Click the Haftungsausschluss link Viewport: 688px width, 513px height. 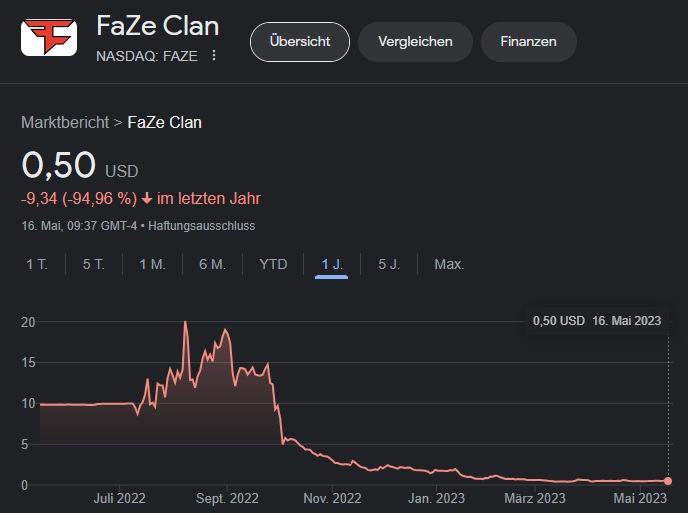[x=201, y=226]
